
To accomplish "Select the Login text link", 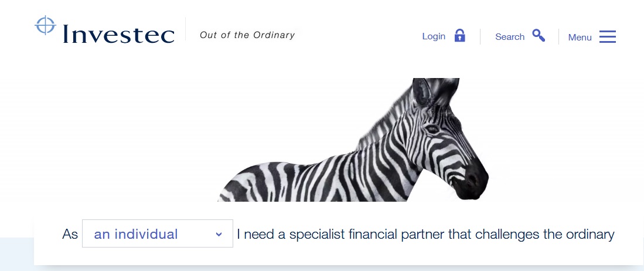I will (434, 36).
